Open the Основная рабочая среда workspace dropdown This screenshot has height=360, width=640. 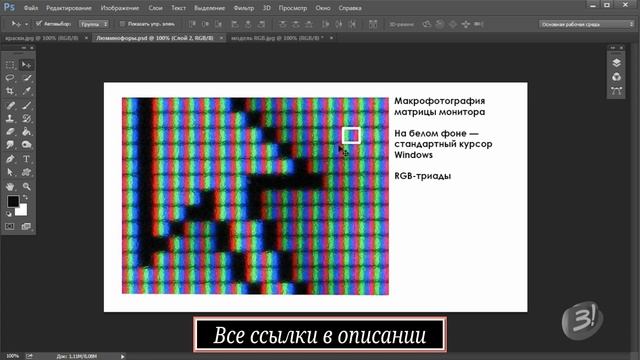[587, 24]
